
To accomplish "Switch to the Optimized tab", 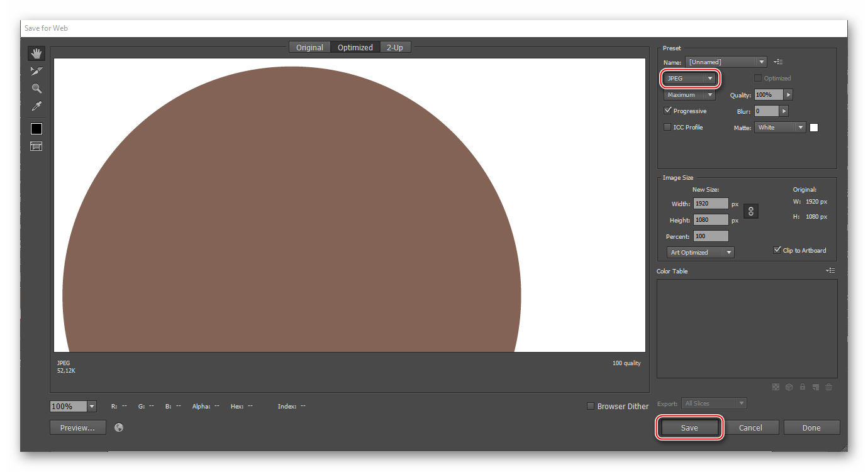I will pyautogui.click(x=355, y=47).
